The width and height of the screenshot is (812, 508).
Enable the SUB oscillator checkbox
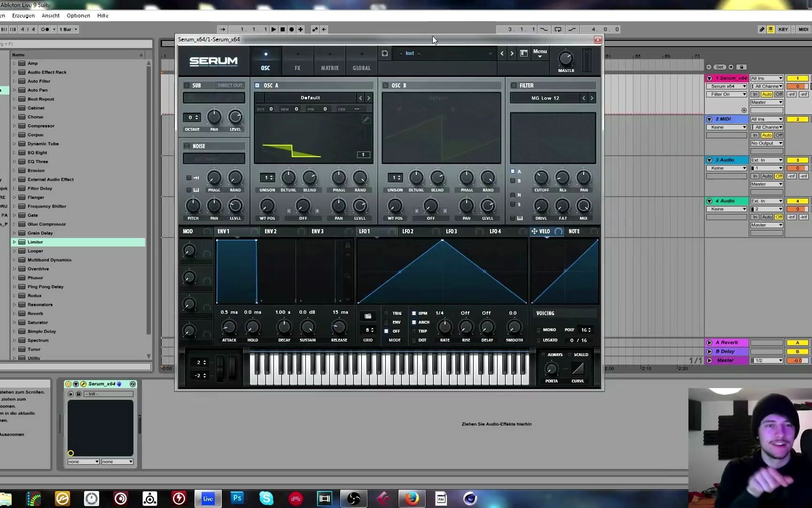187,86
